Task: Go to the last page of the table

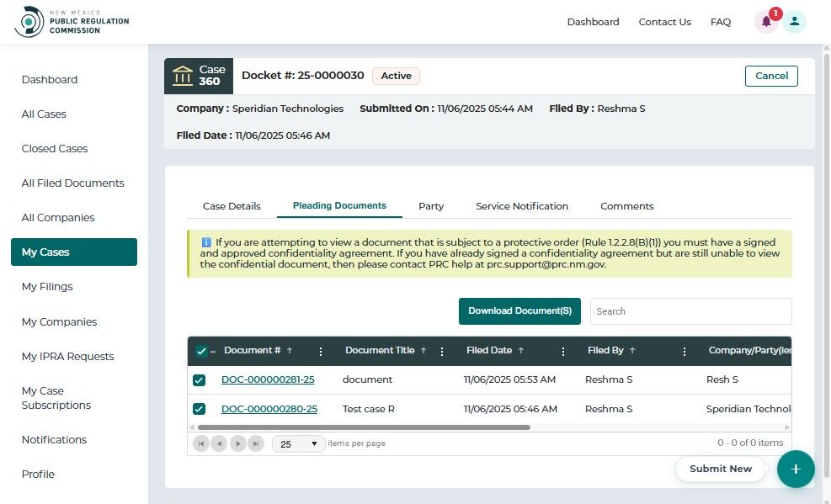Action: [x=256, y=443]
